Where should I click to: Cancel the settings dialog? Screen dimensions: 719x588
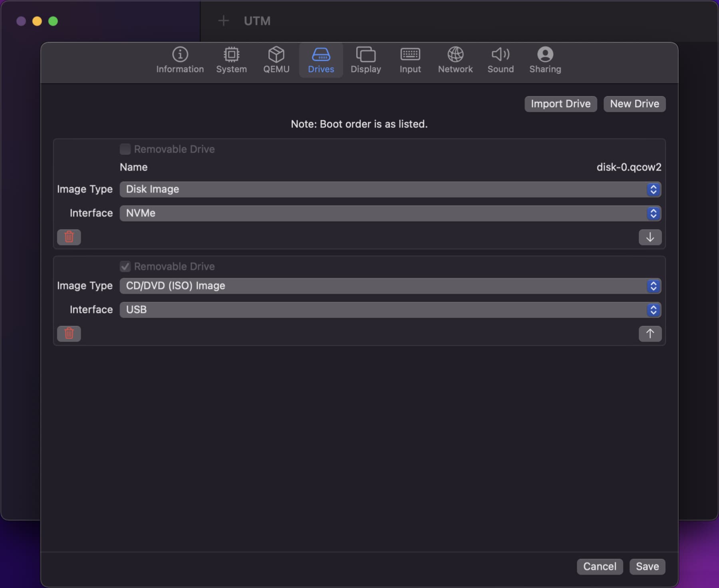[600, 566]
